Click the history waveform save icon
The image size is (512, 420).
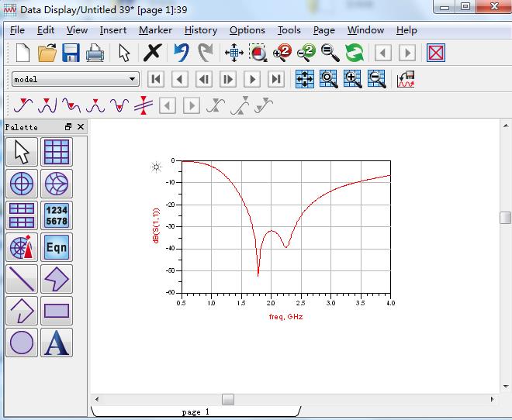(x=406, y=79)
